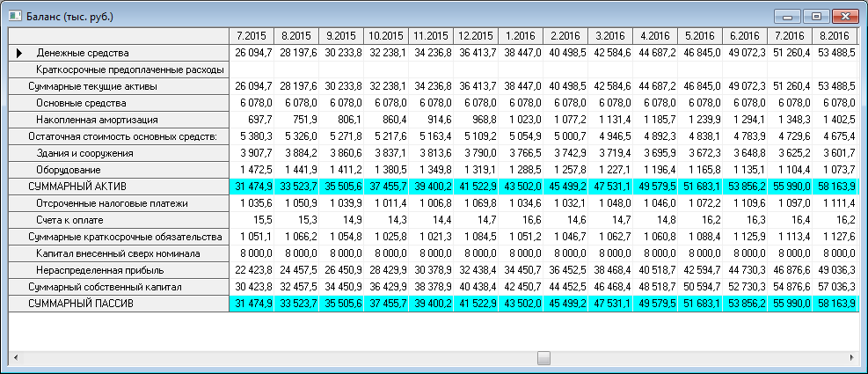Select the Денежные средства row header
This screenshot has height=374, width=868.
119,53
